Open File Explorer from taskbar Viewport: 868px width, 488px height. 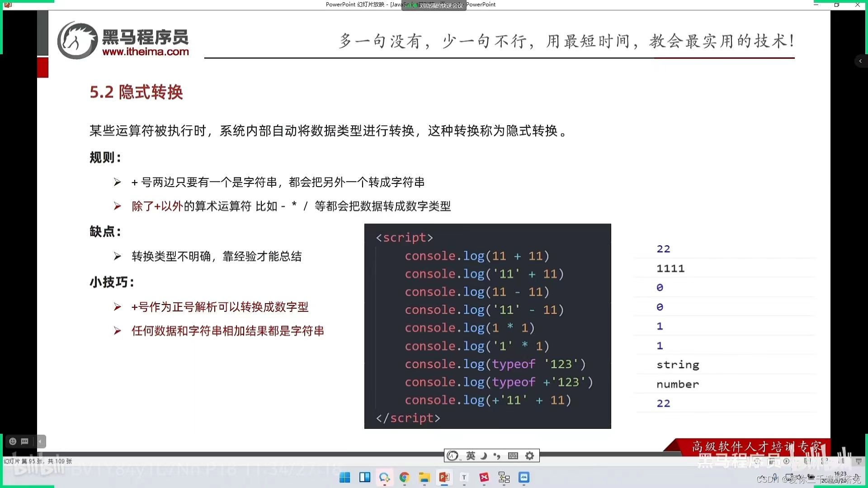coord(424,478)
